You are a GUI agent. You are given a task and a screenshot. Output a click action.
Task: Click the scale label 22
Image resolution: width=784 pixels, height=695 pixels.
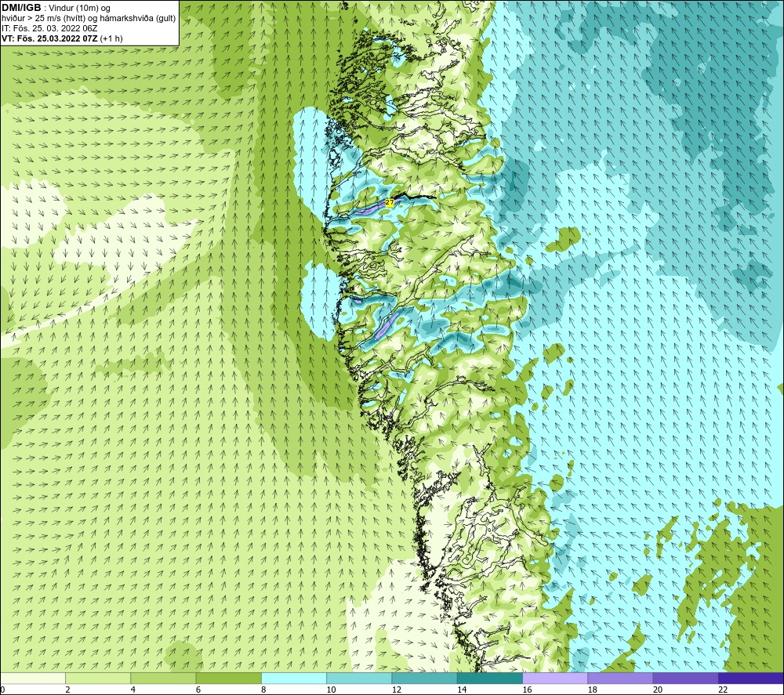point(723,690)
